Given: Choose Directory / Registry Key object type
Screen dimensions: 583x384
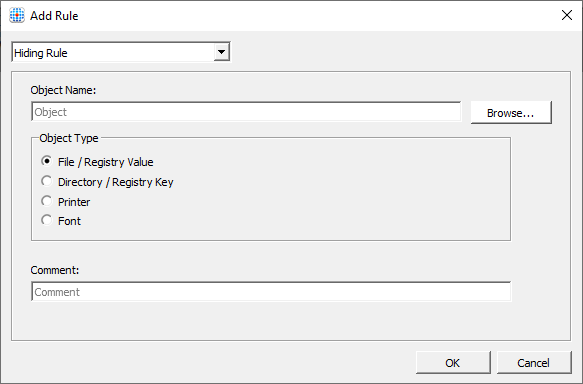Looking at the screenshot, I should coord(46,181).
